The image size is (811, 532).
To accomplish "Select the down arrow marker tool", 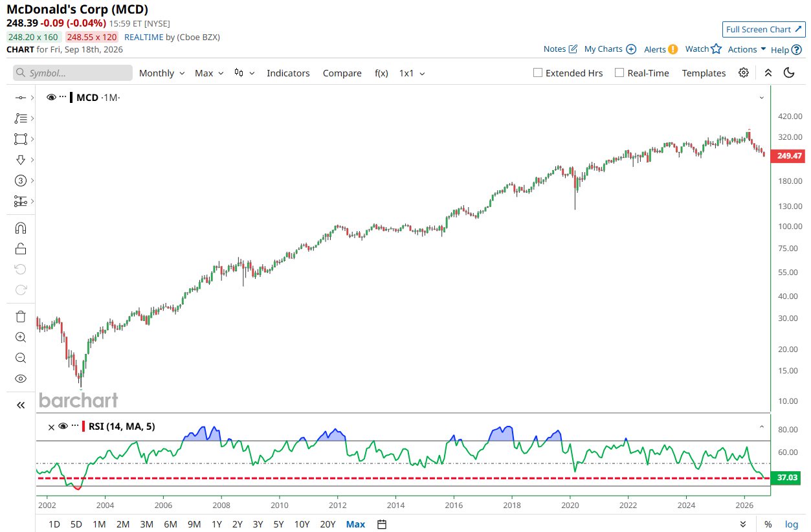I will tap(20, 160).
